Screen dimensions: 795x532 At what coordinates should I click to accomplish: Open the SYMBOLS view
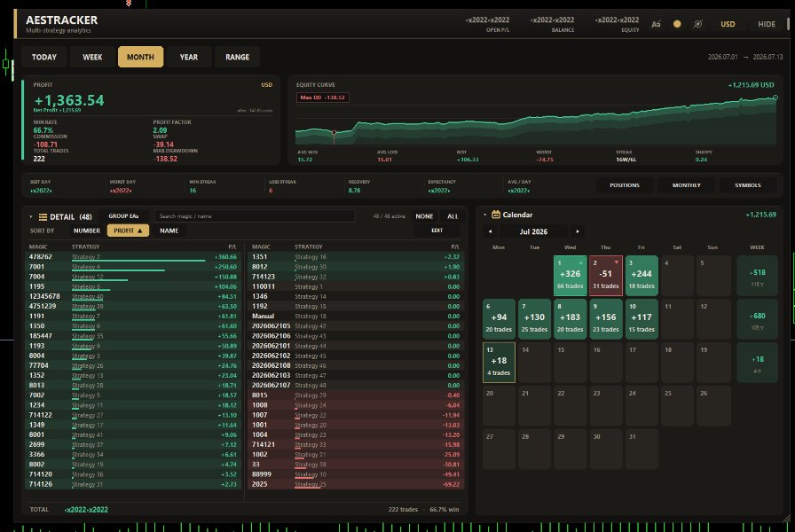(x=748, y=185)
